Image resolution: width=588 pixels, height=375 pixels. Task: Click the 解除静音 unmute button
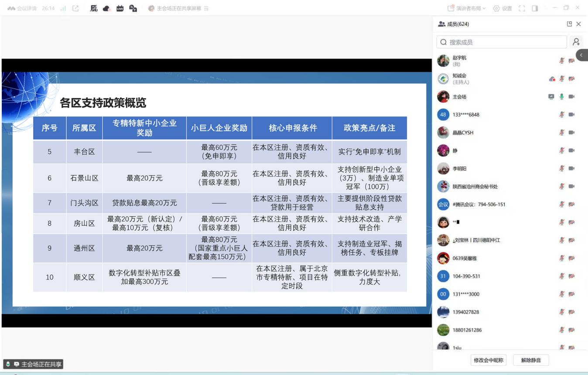coord(531,360)
